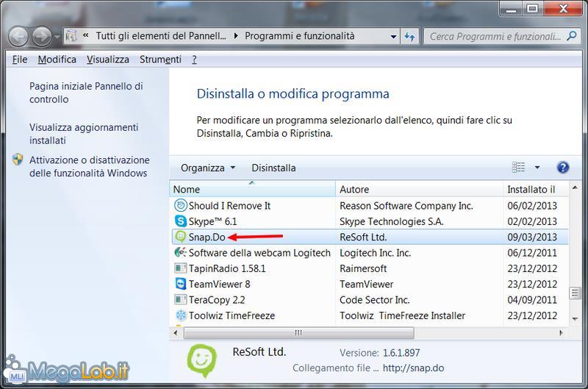Image resolution: width=588 pixels, height=389 pixels.
Task: Sort list by Installato il column header
Action: point(536,189)
